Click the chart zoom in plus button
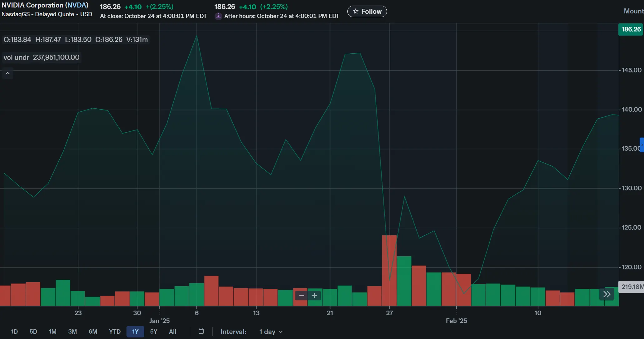Screen dimensions: 644x339 (x=315, y=295)
